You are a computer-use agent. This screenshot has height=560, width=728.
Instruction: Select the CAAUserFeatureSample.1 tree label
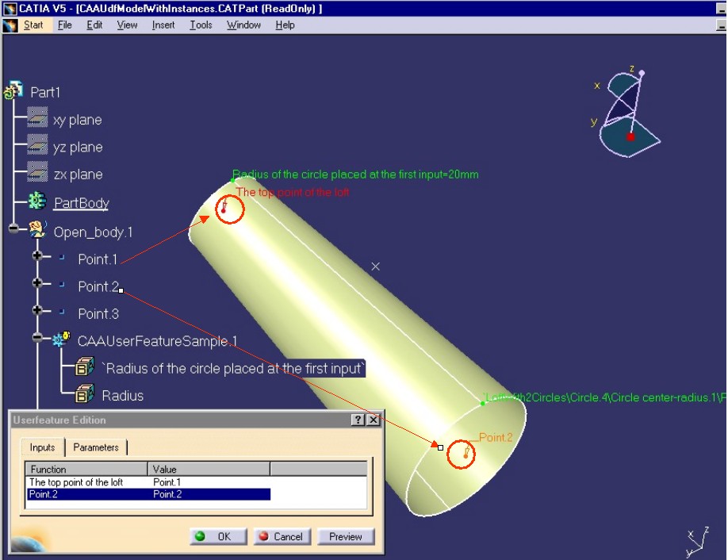(x=157, y=341)
